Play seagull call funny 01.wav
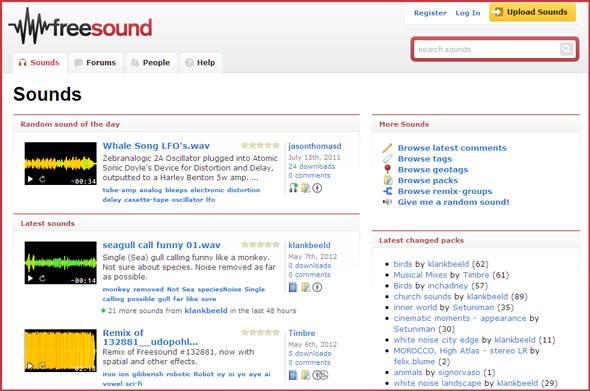590x391 pixels. [30, 278]
